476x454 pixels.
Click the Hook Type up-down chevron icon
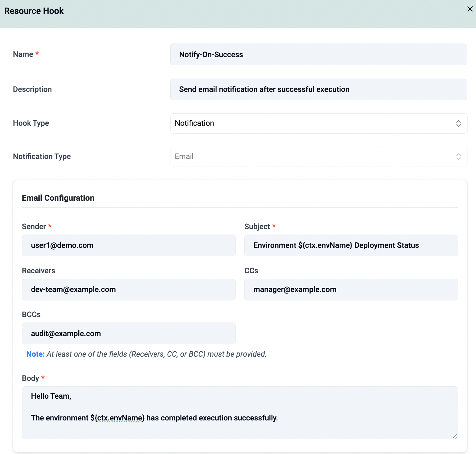(x=458, y=123)
